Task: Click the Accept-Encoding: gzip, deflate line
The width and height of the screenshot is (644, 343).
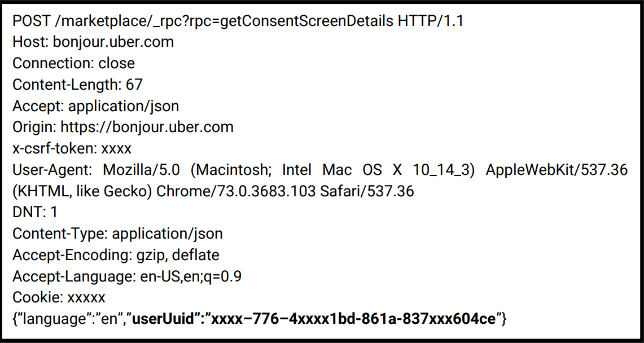Action: pyautogui.click(x=116, y=255)
